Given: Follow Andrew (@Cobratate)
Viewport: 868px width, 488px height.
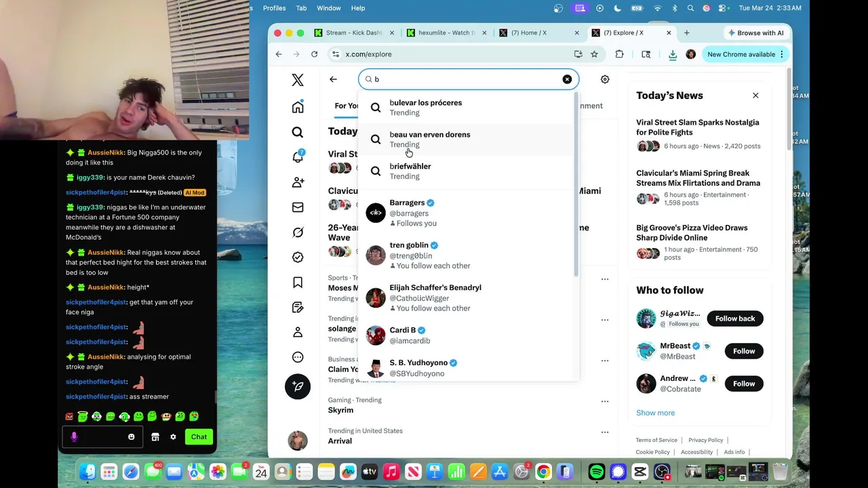Looking at the screenshot, I should tap(744, 384).
